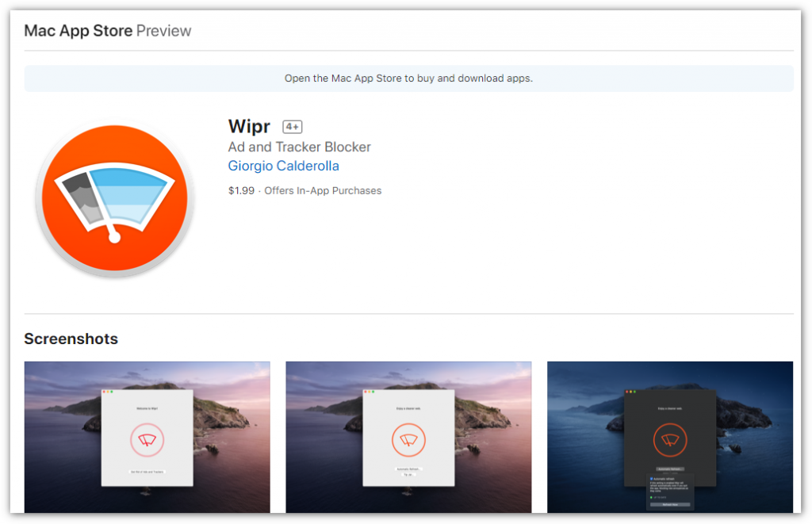Viewport: 812px width, 524px height.
Task: Click the Screenshots section heading
Action: 71,338
